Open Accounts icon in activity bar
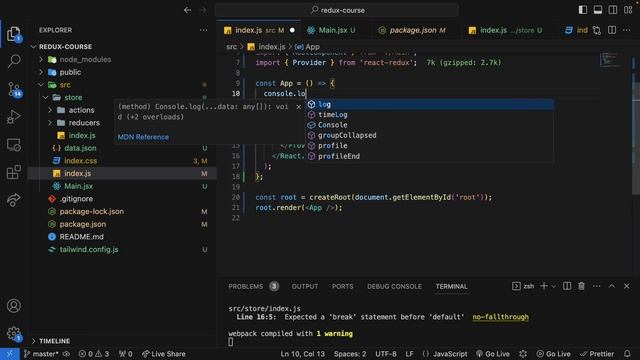The width and height of the screenshot is (640, 360). [13, 306]
